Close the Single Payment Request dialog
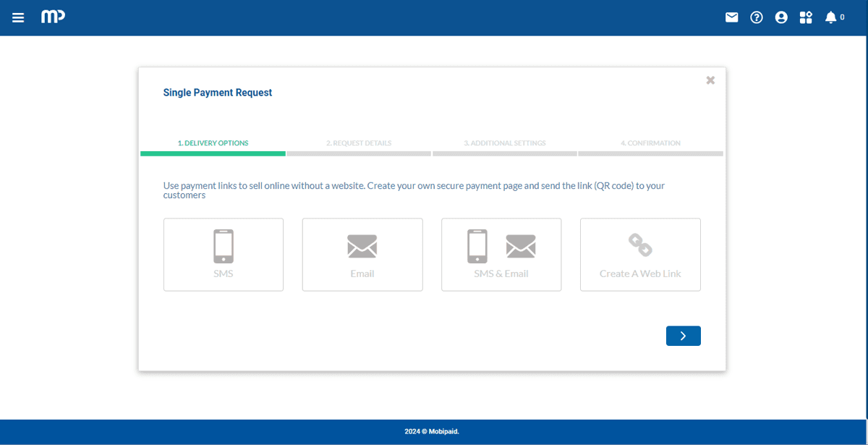Viewport: 868px width, 445px height. tap(710, 80)
